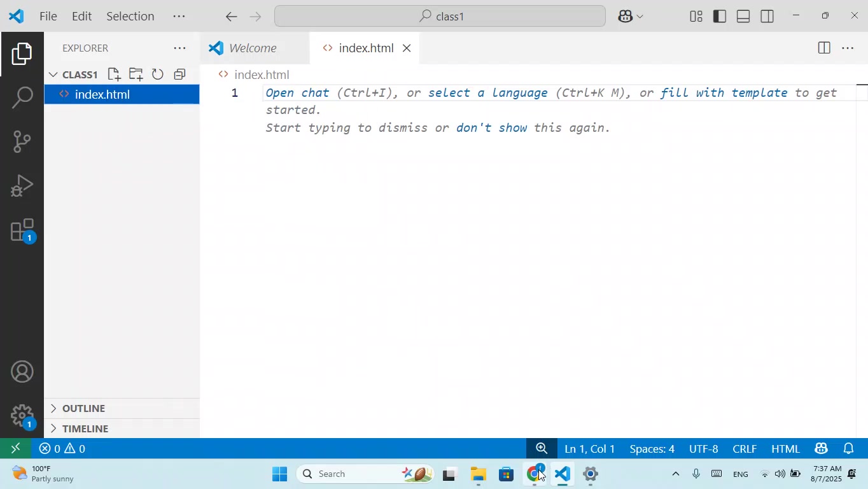Open the weather widget on taskbar

43,474
